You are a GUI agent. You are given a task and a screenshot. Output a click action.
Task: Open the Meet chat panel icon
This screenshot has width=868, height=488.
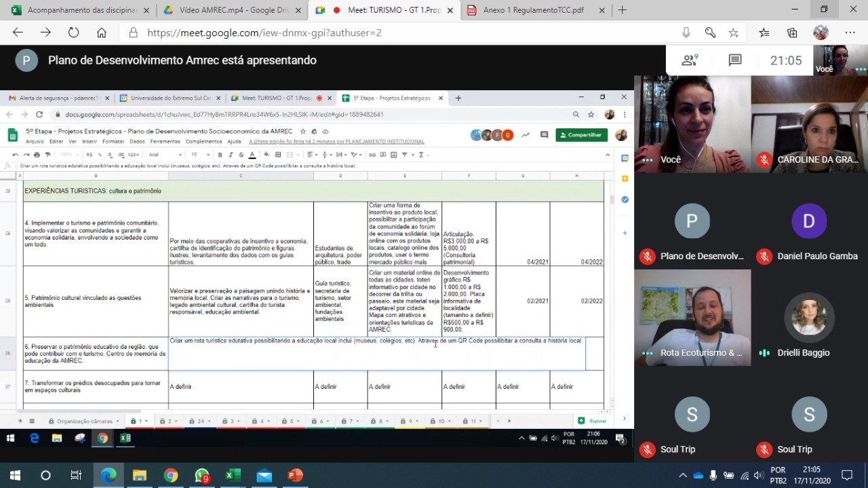735,60
